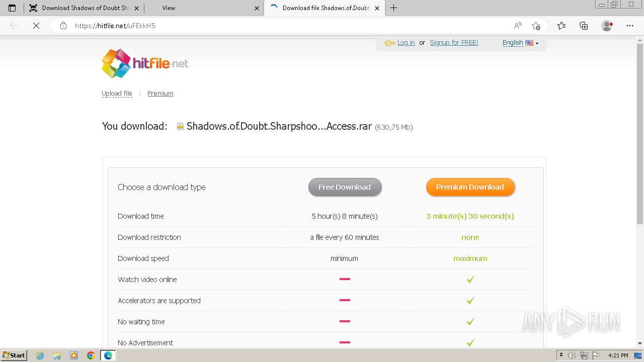Close the Download Shadows of Doubt tab
The width and height of the screenshot is (644, 362).
click(x=136, y=8)
